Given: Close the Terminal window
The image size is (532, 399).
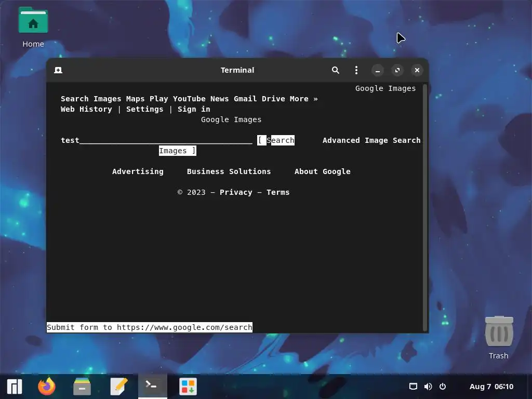Looking at the screenshot, I should coord(417,70).
